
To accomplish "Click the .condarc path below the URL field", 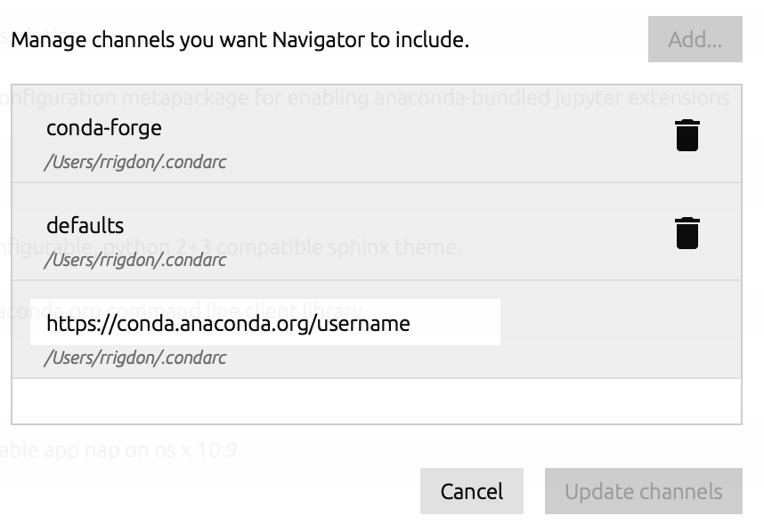I will click(135, 358).
